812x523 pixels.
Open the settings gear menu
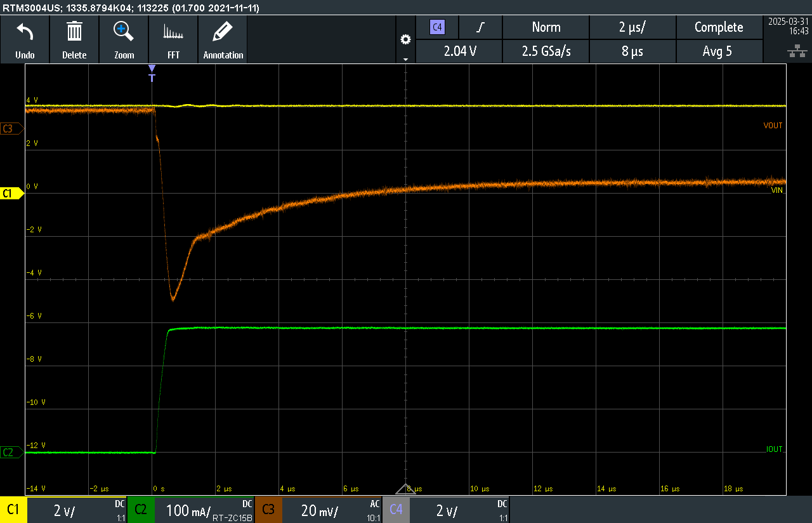tap(405, 40)
